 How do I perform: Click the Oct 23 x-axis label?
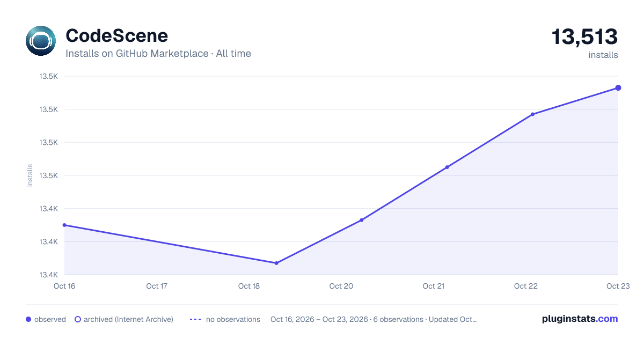coord(618,286)
